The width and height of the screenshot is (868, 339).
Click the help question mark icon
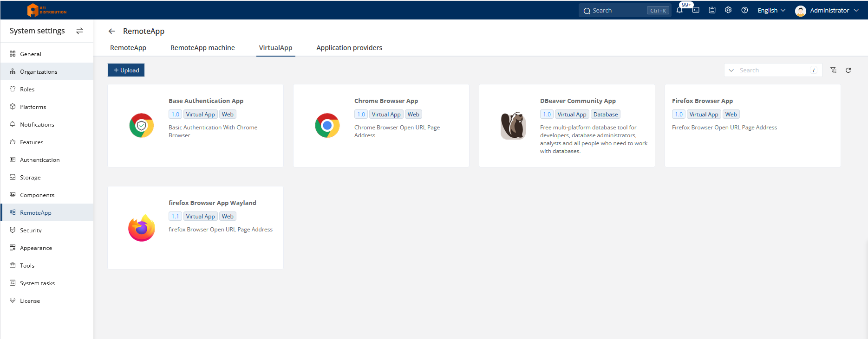coord(744,10)
